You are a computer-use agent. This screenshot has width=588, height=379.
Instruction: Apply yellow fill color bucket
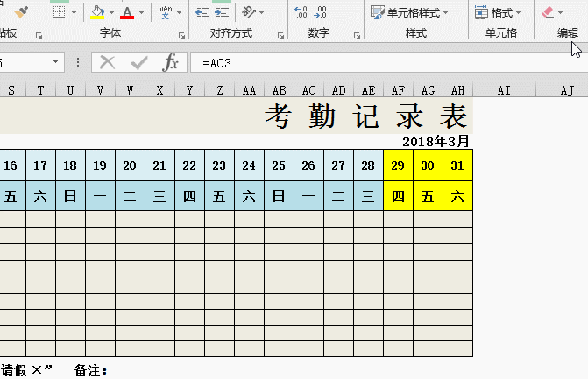pos(97,12)
